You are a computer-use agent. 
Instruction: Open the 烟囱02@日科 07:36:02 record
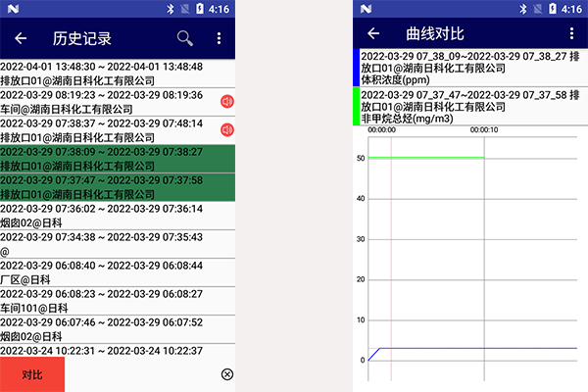tap(108, 216)
